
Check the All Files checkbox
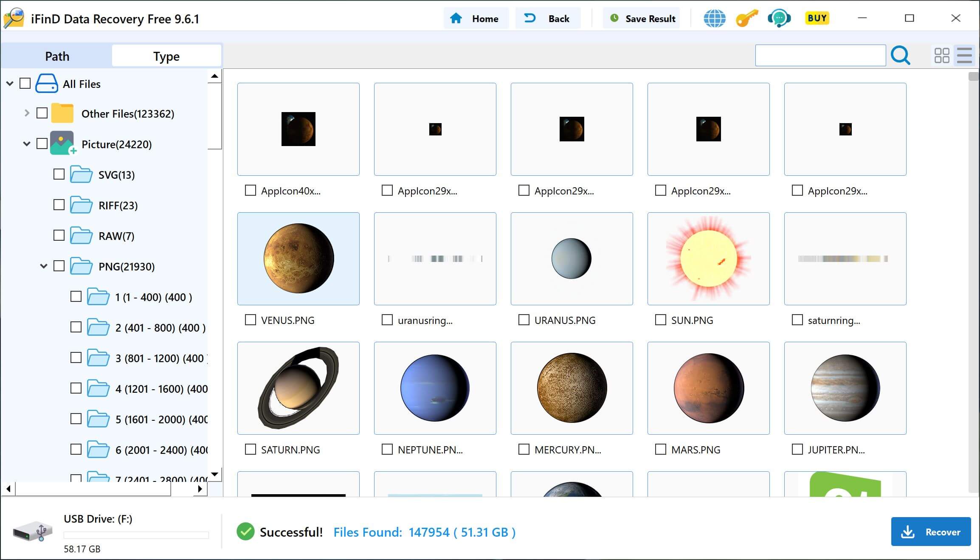tap(25, 83)
